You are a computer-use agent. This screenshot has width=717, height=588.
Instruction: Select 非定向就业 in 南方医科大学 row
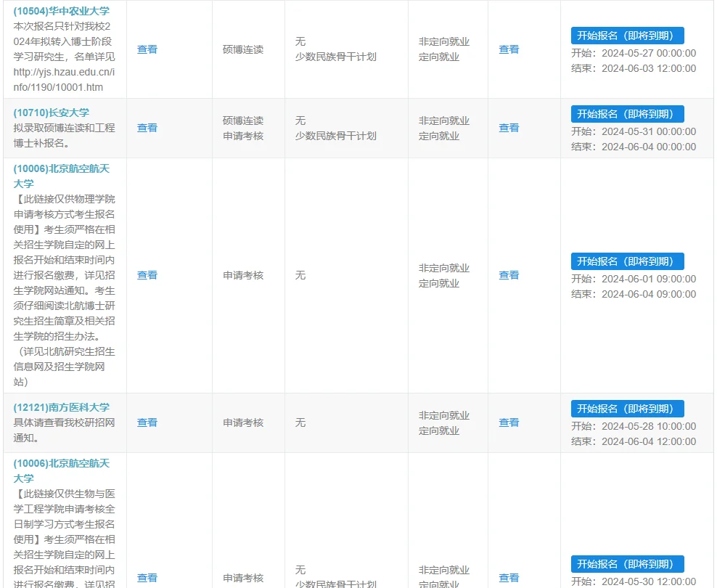(x=444, y=415)
